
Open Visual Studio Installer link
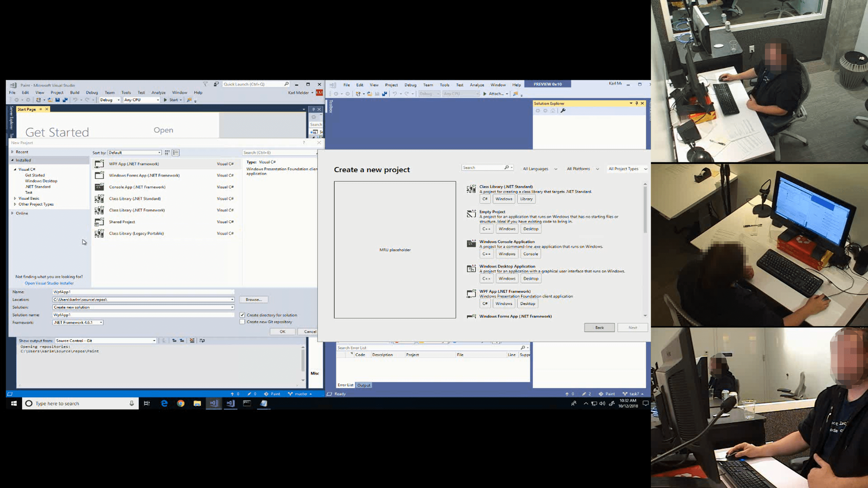[x=49, y=283]
